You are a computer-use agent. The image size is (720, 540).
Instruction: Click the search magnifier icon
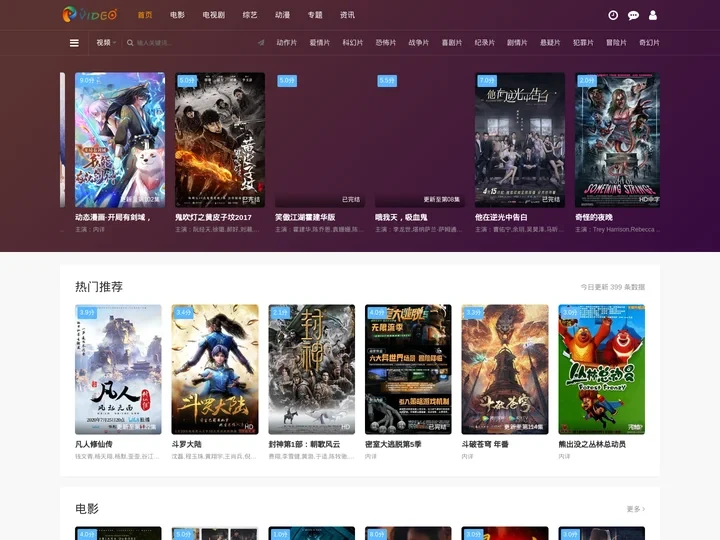(x=130, y=43)
